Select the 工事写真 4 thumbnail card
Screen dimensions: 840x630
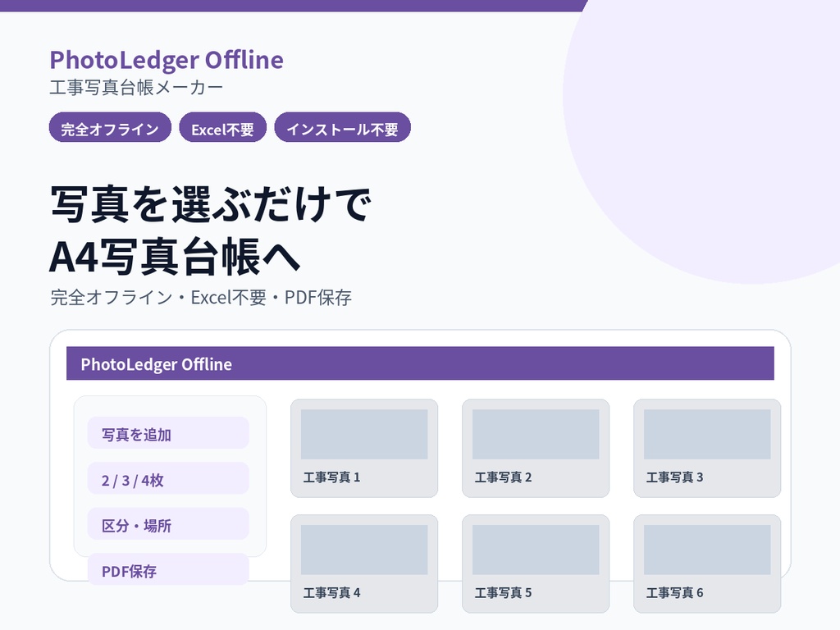(x=364, y=564)
